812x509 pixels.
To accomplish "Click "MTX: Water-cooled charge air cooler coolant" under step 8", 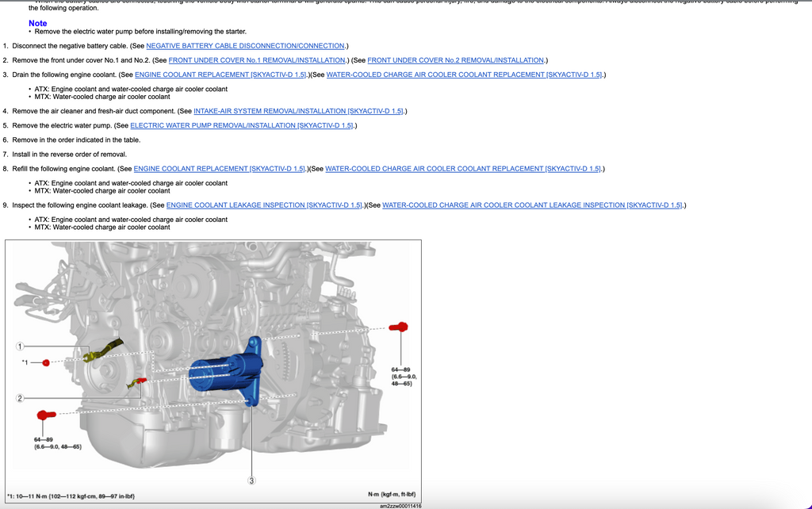I will (102, 191).
